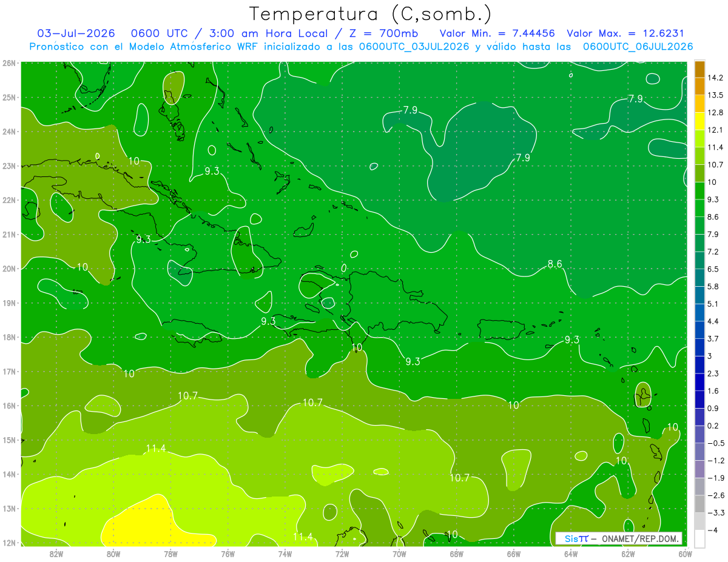Click the dark orange swatch above 14.2
The image size is (728, 562).
699,69
